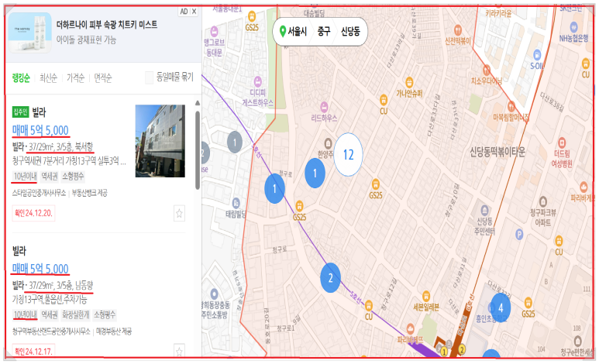
Task: Open the blue 1 marker right beside the 12 cluster
Action: tap(315, 173)
